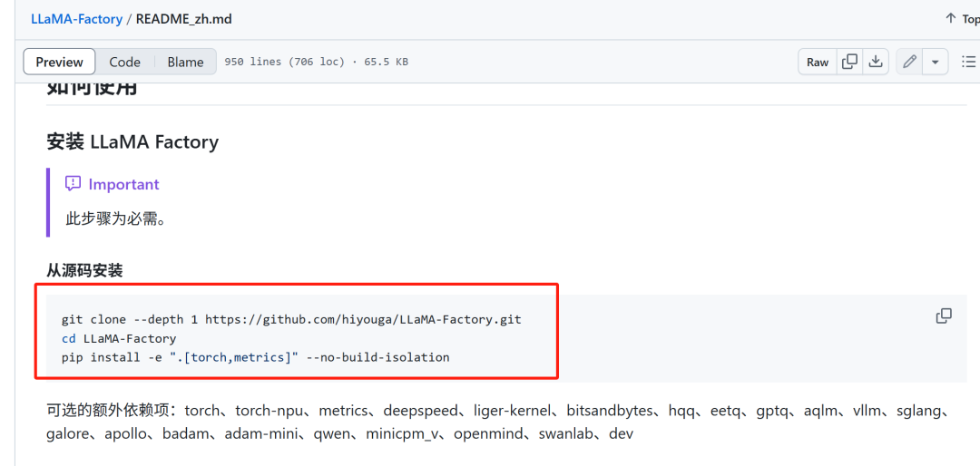Open the LLaMA-Factory breadcrumb link
980x466 pixels.
click(x=76, y=19)
